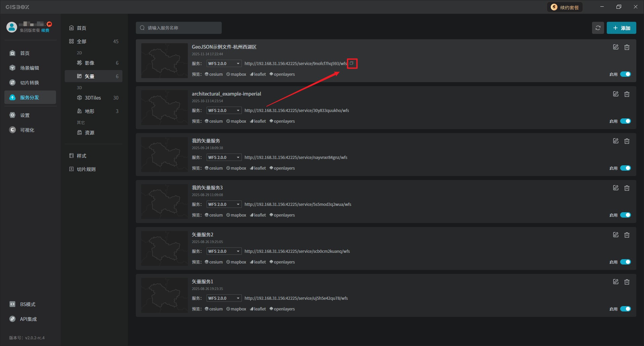Select the 3DTiles category
Image resolution: width=644 pixels, height=346 pixels.
[x=93, y=98]
